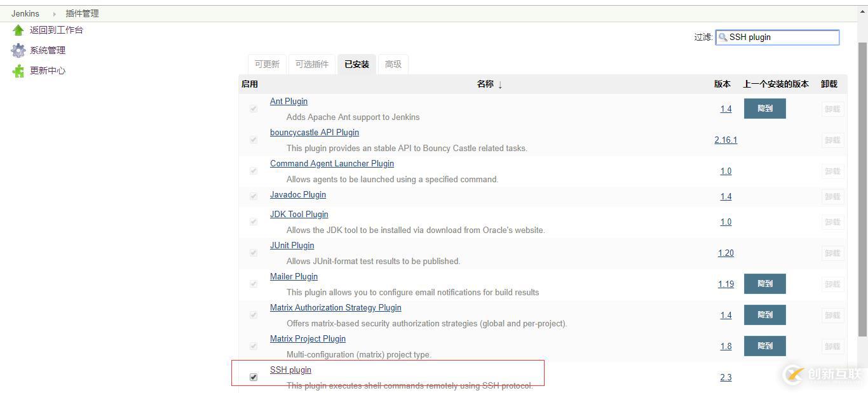This screenshot has width=868, height=393.
Task: Click the 过滤 filter input field
Action: [x=777, y=37]
